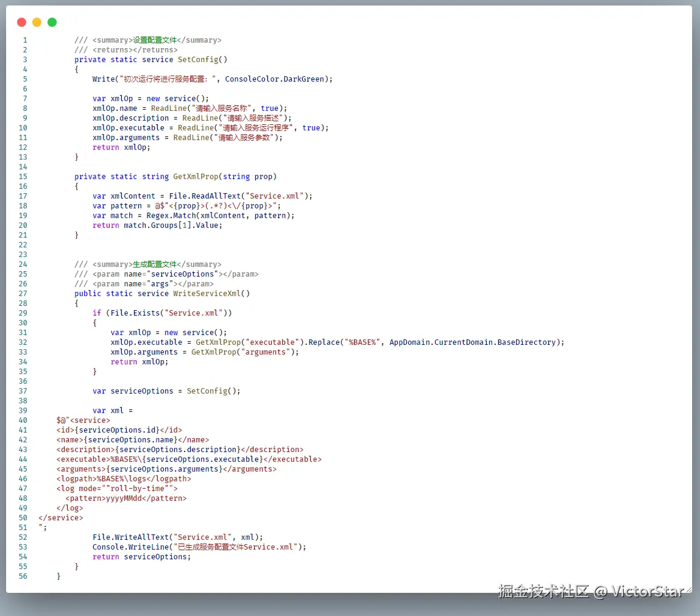
Task: Click match.Groups[1].Value on line 20
Action: (171, 226)
